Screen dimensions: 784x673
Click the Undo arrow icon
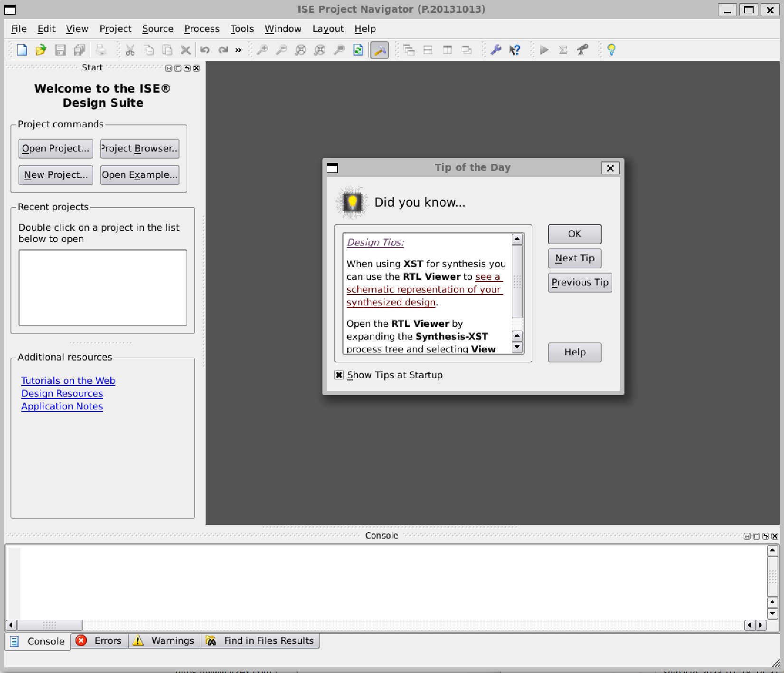pyautogui.click(x=205, y=50)
